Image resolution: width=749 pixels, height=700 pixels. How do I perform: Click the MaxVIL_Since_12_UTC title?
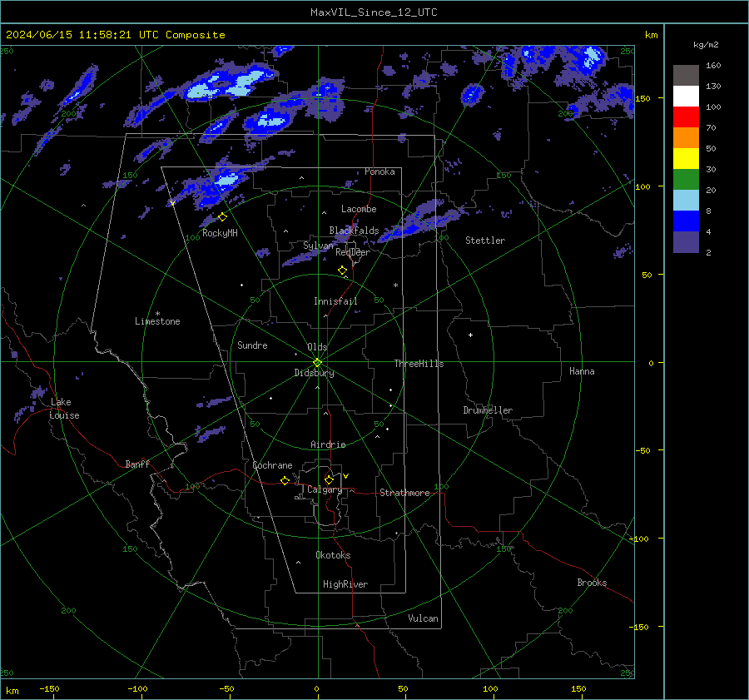click(x=374, y=12)
